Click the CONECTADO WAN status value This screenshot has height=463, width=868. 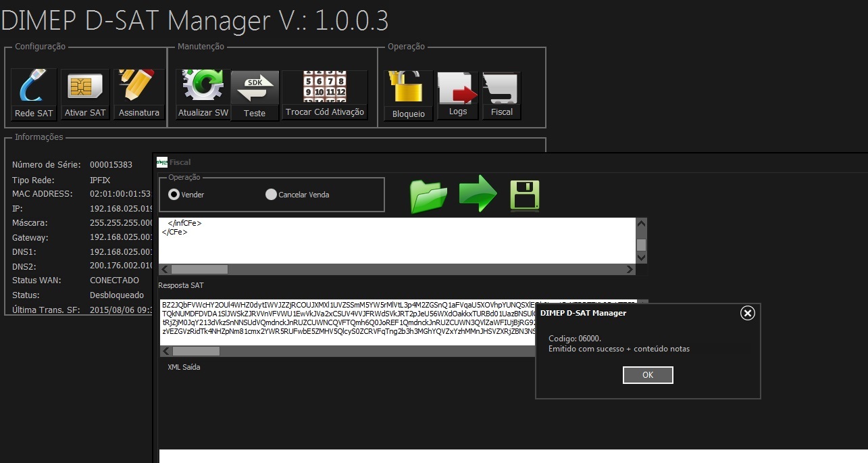114,281
